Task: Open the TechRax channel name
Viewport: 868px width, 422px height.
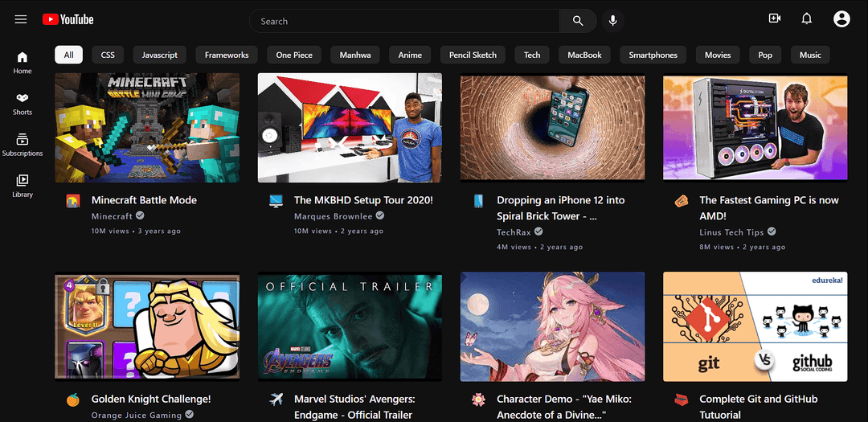Action: tap(513, 232)
